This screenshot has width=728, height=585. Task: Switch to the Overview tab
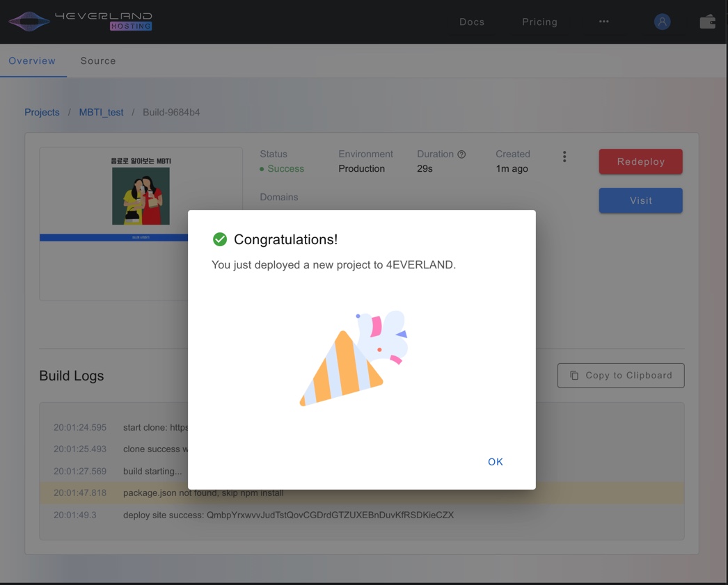(x=32, y=61)
